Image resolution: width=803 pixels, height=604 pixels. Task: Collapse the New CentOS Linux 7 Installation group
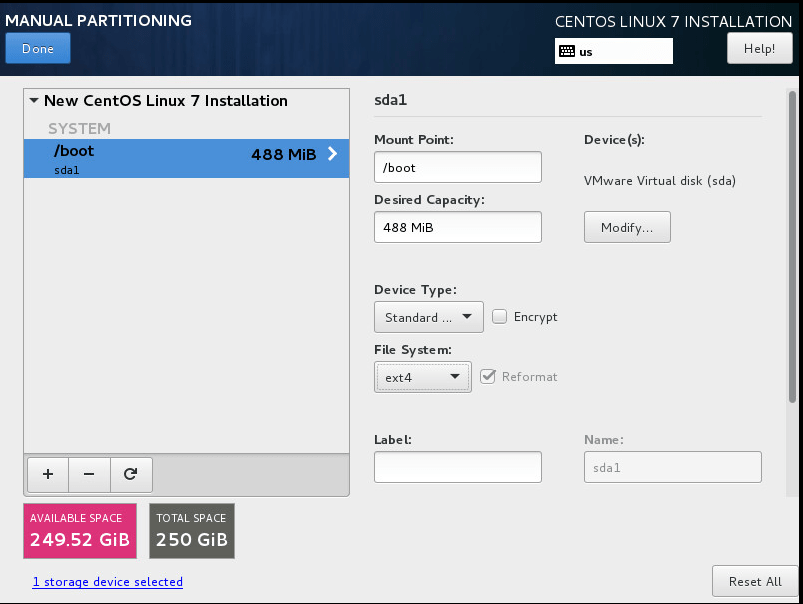(34, 100)
